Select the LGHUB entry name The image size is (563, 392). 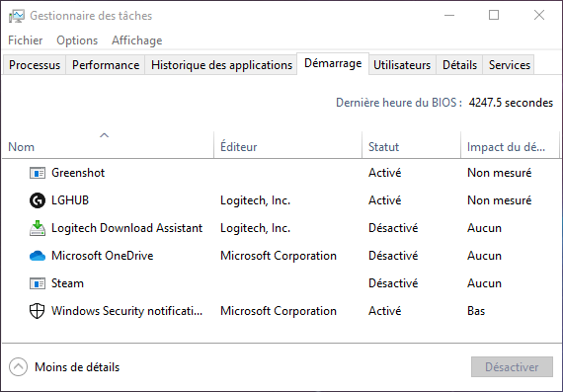(x=70, y=200)
